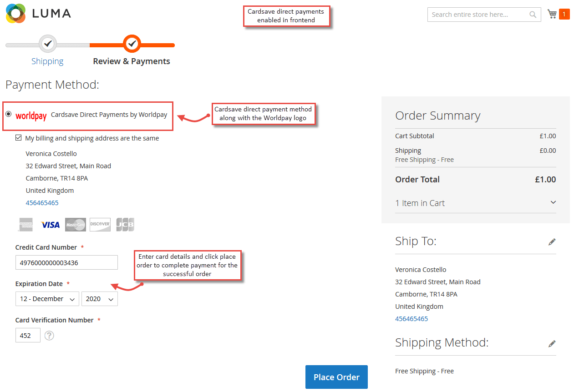Click the Place Order button

point(336,377)
